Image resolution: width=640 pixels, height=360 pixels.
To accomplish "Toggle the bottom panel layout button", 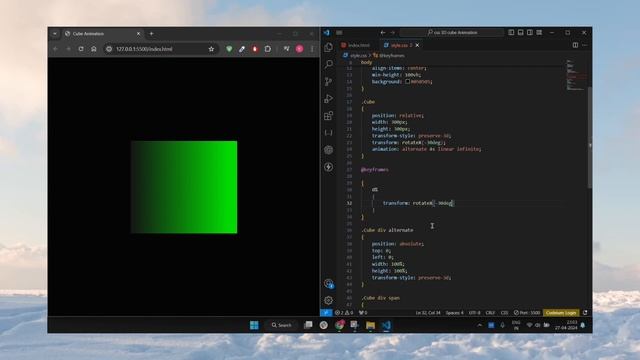I will pos(520,33).
